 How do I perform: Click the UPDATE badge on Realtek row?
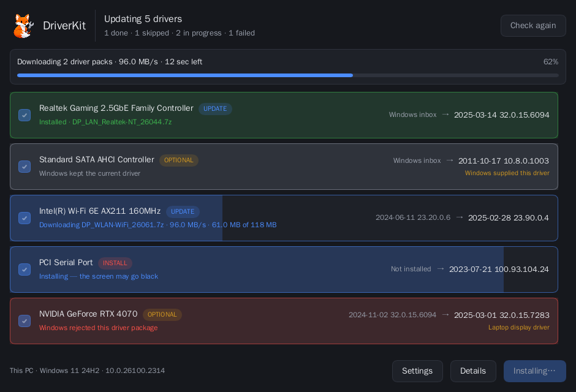point(215,109)
